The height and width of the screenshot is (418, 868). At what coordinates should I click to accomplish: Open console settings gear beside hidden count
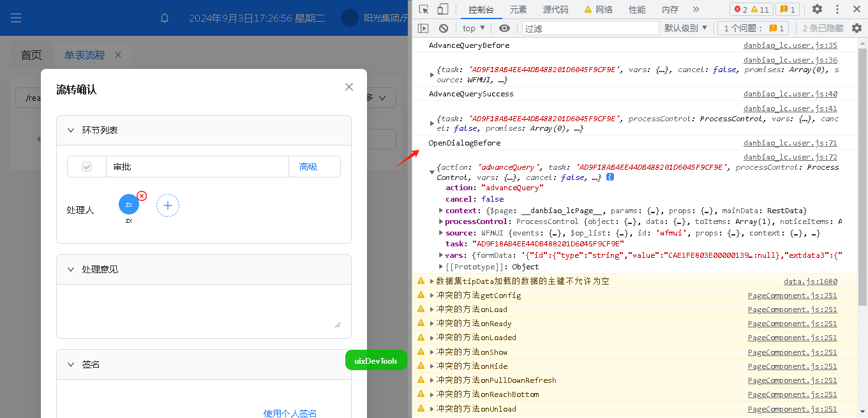coord(857,28)
